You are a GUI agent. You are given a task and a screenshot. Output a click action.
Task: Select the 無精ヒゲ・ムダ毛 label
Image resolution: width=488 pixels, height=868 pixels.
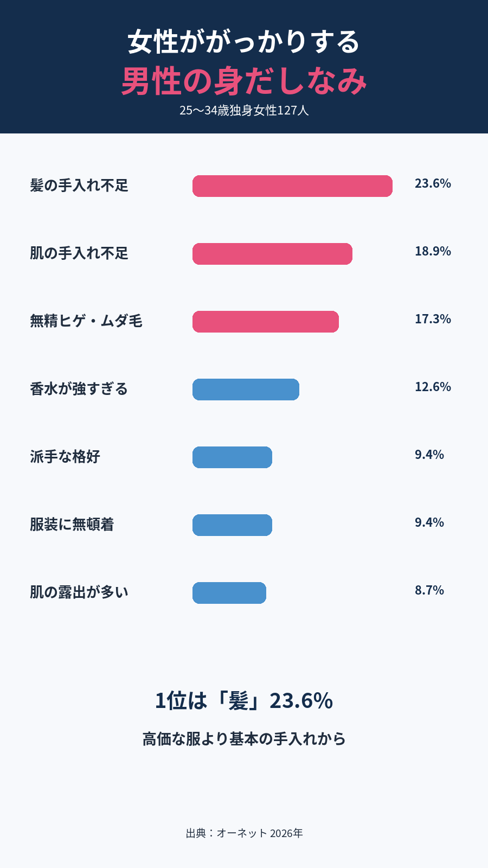click(x=86, y=321)
